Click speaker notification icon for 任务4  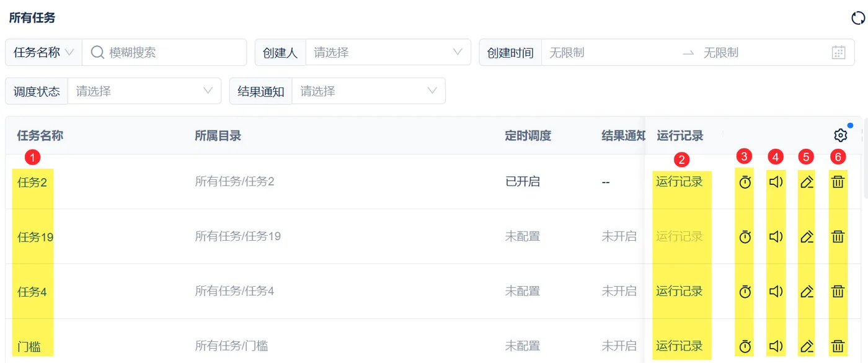coord(776,291)
